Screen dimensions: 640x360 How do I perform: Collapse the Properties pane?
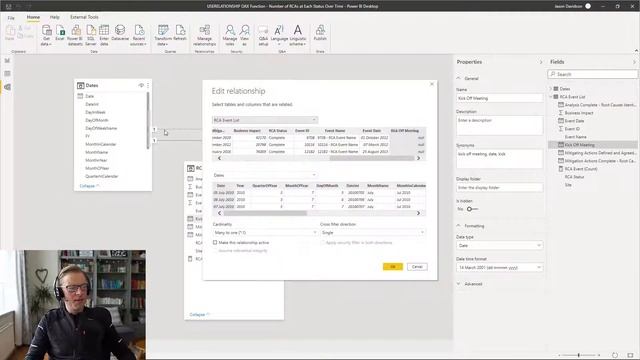point(541,62)
